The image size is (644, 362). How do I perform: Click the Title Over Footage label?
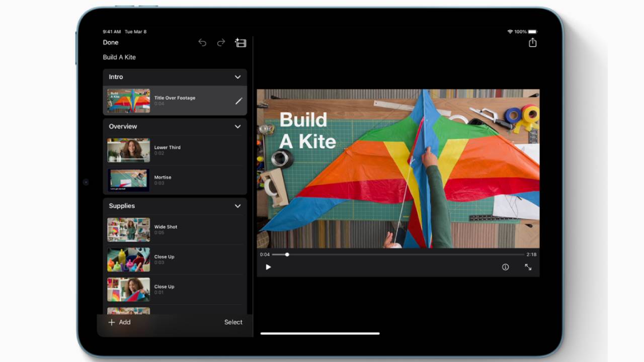pyautogui.click(x=175, y=98)
